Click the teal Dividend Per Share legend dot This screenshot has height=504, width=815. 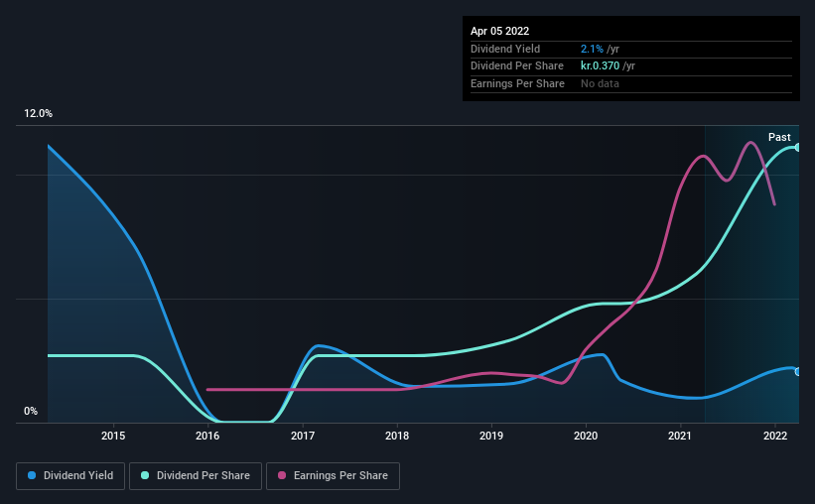point(145,475)
